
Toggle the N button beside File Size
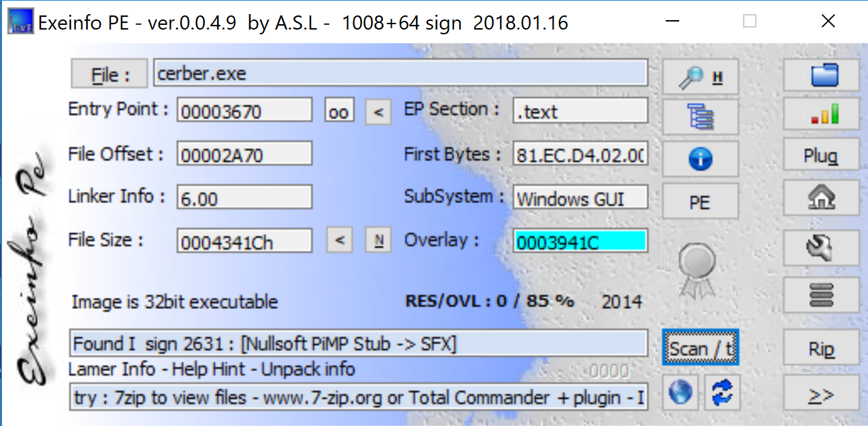[x=378, y=239]
